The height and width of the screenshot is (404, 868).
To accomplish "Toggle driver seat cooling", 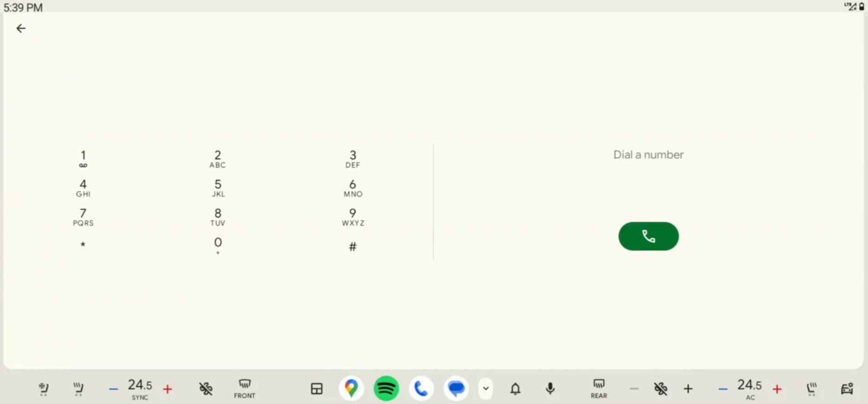I will pyautogui.click(x=43, y=388).
